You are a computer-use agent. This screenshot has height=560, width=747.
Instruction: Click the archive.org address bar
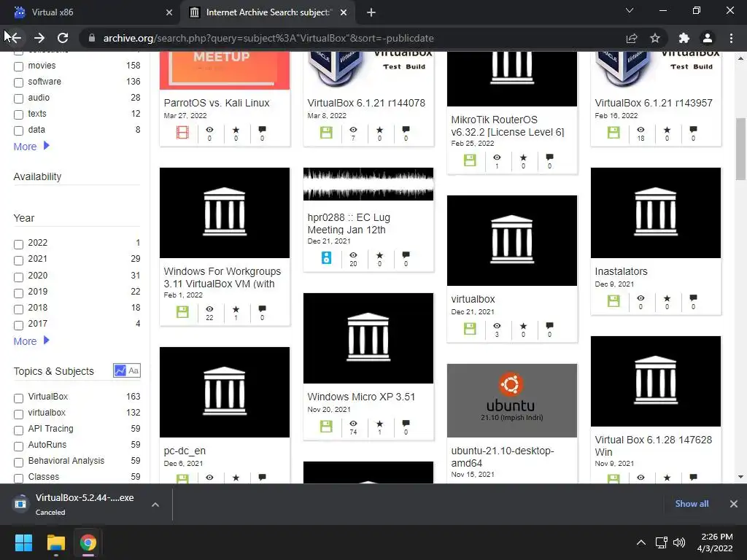(352, 38)
